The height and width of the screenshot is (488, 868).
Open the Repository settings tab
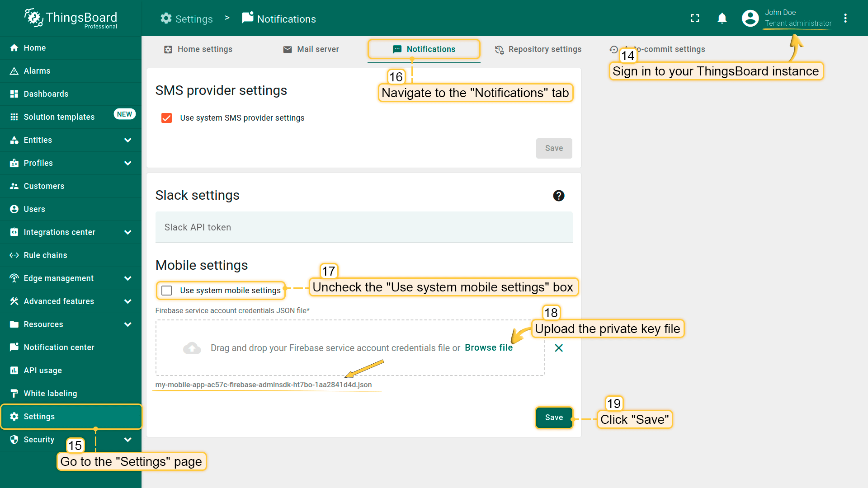(x=538, y=49)
